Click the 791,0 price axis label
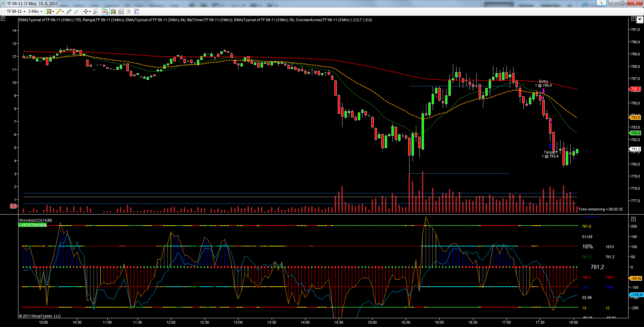Viewport: 644px width, 327px height. [635, 30]
